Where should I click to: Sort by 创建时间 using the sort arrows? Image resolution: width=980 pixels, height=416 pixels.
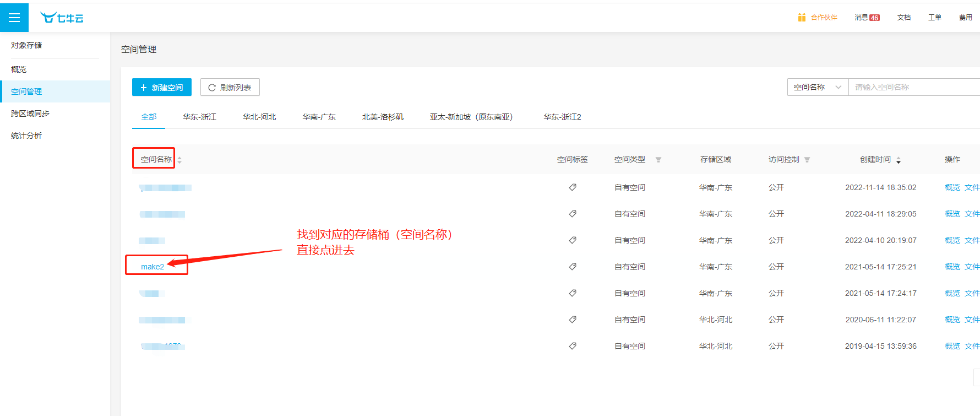(x=899, y=160)
